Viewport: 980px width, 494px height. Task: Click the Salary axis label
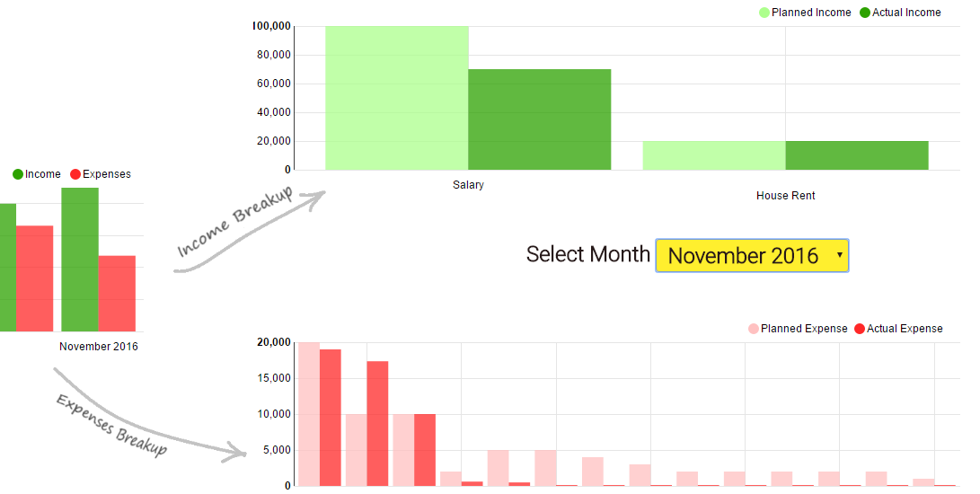(468, 185)
